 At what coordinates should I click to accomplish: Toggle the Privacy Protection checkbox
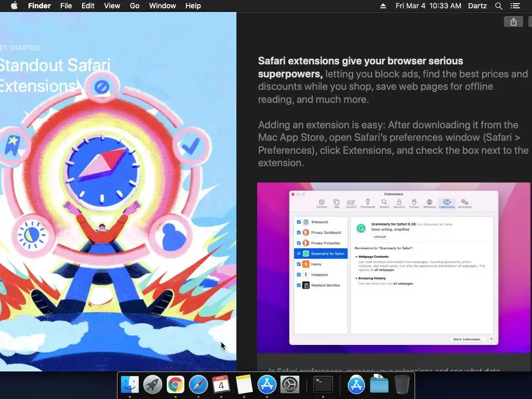coord(299,243)
